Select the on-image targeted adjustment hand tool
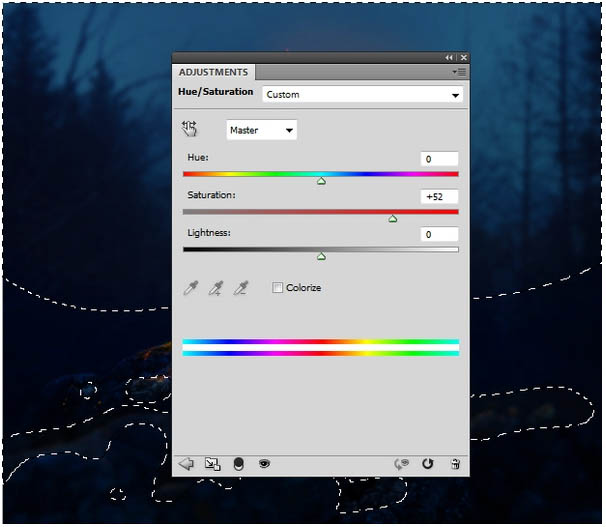The width and height of the screenshot is (606, 527). (189, 129)
